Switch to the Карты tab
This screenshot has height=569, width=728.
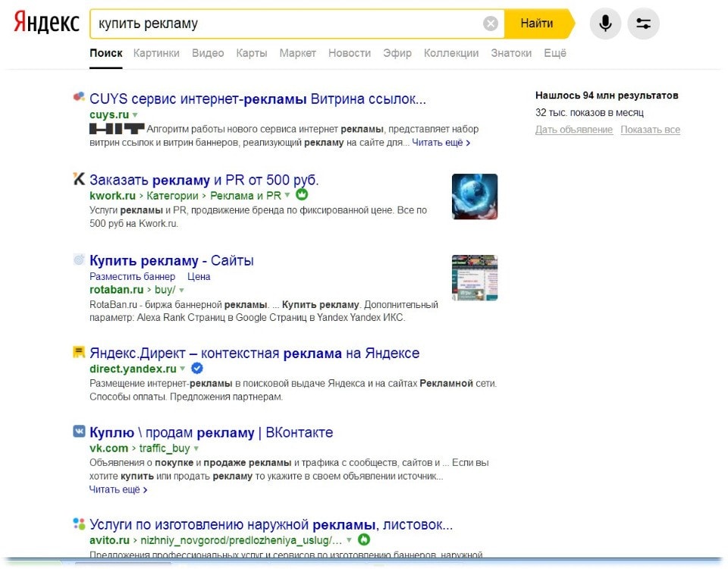pos(252,53)
